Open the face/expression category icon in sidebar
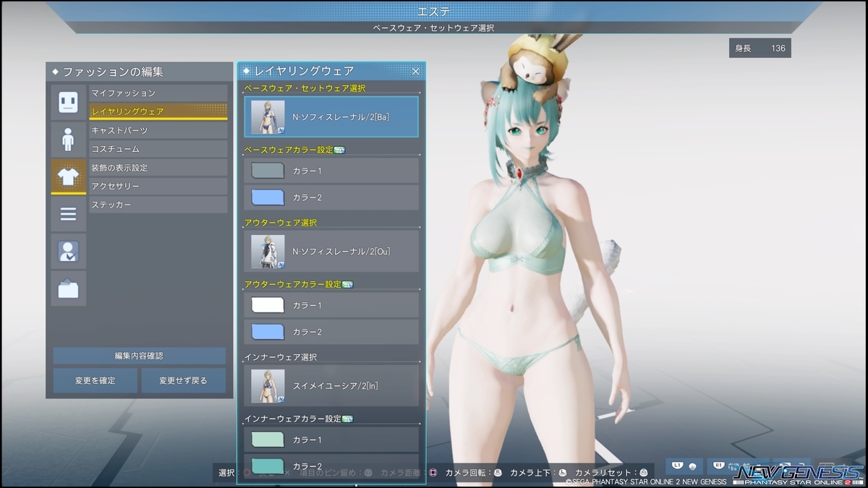Viewport: 868px width, 488px height. click(x=68, y=102)
